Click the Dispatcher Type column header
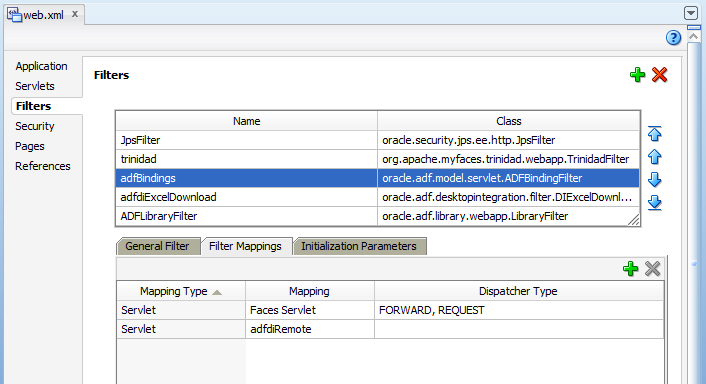706x384 pixels. coord(518,291)
